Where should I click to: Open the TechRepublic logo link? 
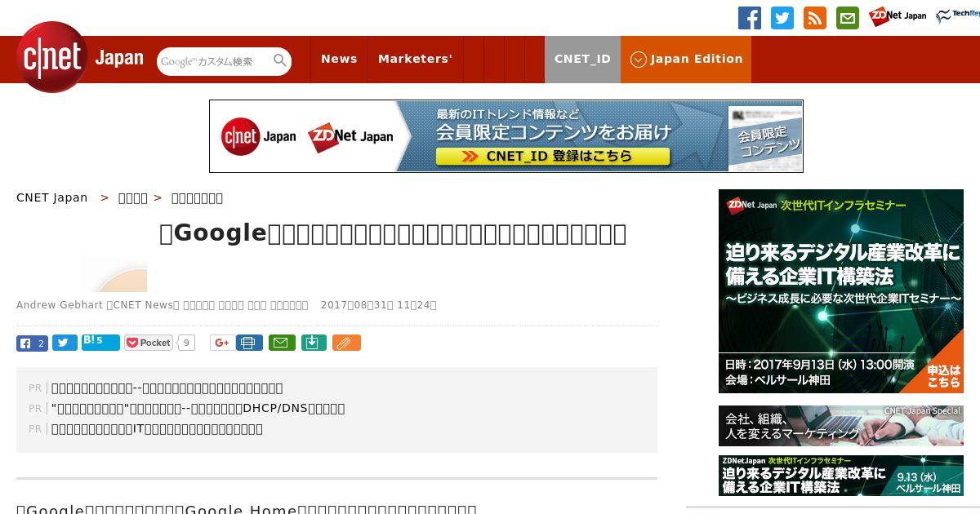[958, 16]
